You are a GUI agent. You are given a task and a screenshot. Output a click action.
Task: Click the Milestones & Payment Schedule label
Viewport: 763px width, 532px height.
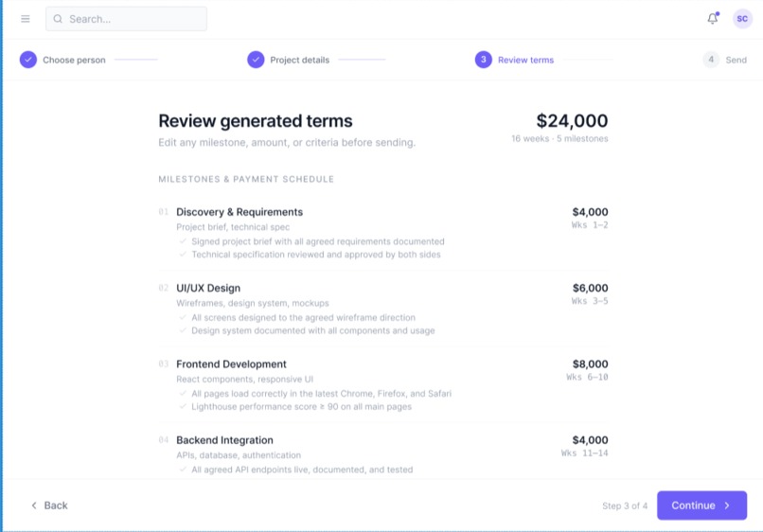click(x=246, y=179)
